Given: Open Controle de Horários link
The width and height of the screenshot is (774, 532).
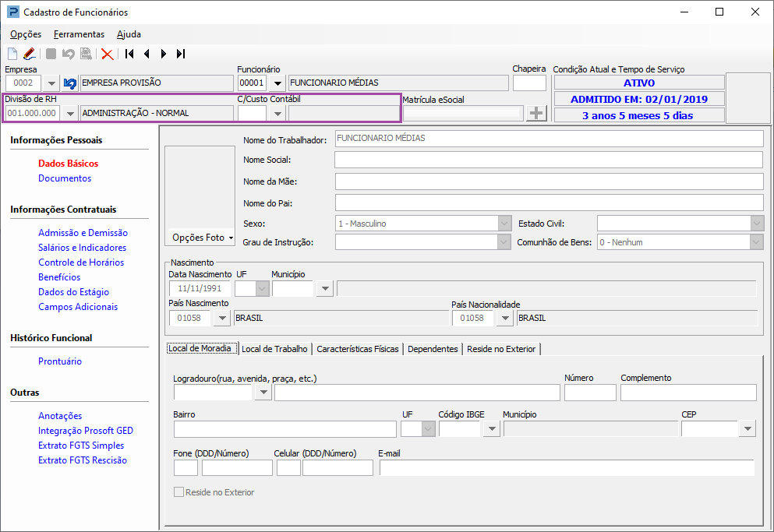Looking at the screenshot, I should click(x=81, y=262).
